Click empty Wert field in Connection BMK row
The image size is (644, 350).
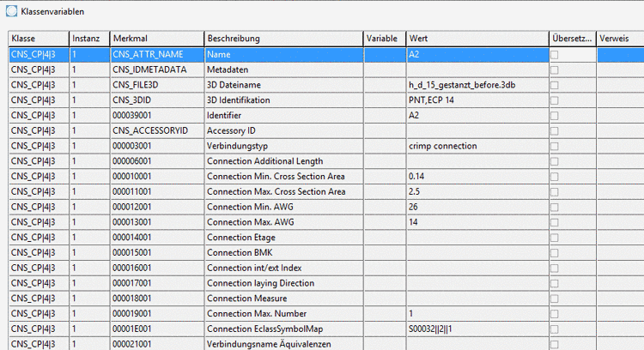click(x=477, y=253)
